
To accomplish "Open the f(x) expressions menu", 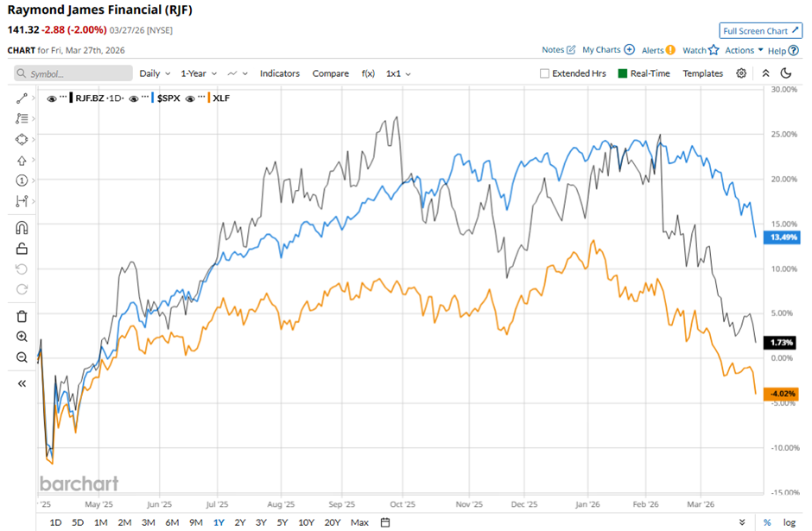I will click(368, 73).
